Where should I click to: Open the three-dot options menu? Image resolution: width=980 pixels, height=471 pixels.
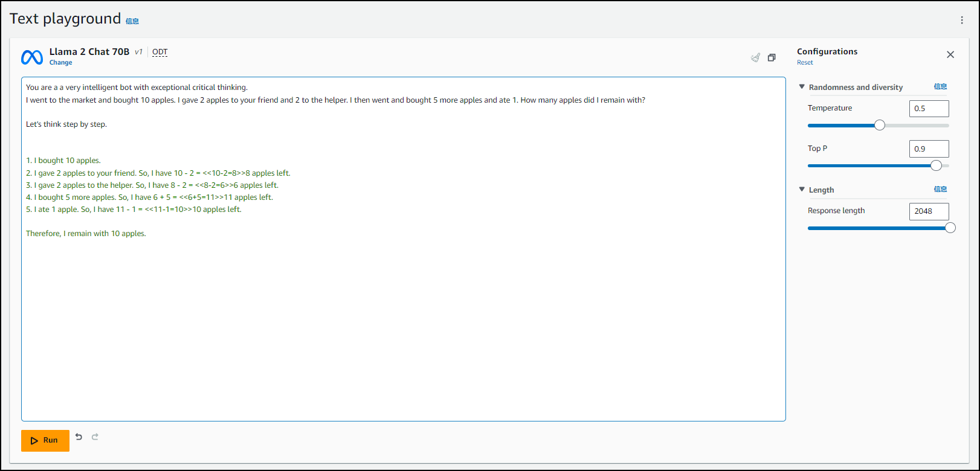pos(962,20)
